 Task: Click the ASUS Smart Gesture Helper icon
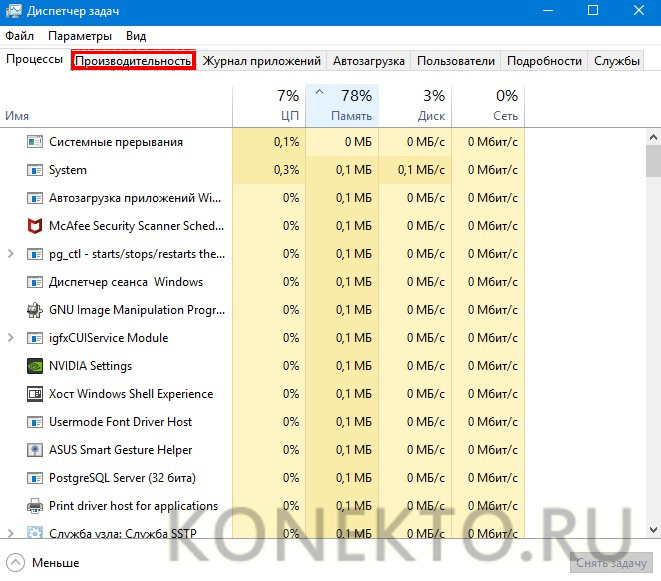coord(35,450)
